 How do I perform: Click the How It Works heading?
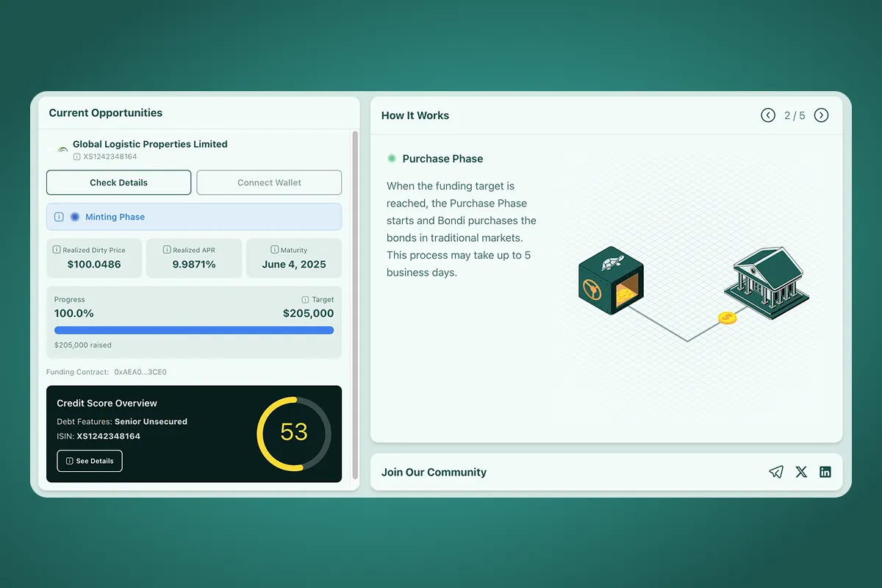[x=415, y=115]
